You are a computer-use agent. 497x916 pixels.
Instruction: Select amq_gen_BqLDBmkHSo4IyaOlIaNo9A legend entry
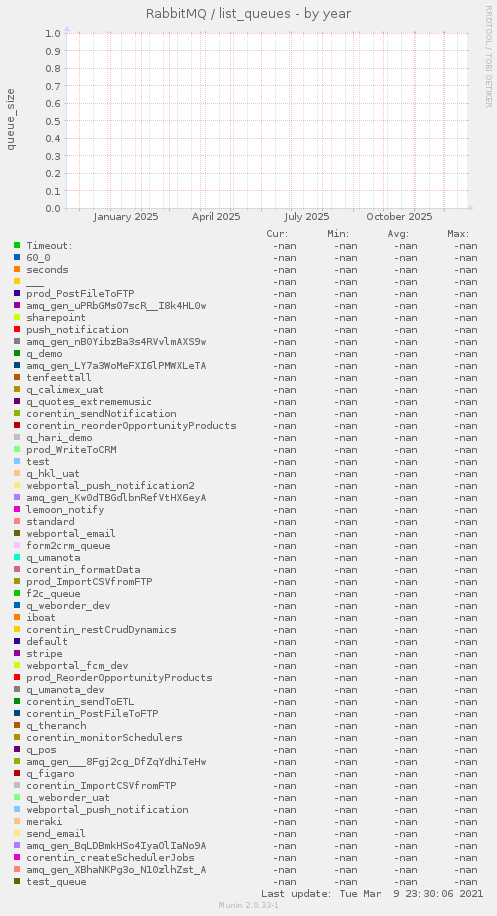point(116,845)
